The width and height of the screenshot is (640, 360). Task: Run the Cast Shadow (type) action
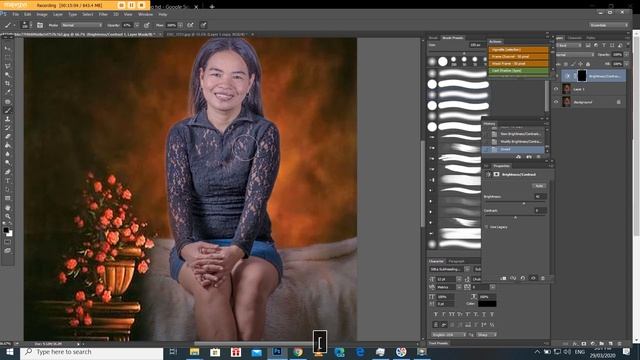click(518, 71)
